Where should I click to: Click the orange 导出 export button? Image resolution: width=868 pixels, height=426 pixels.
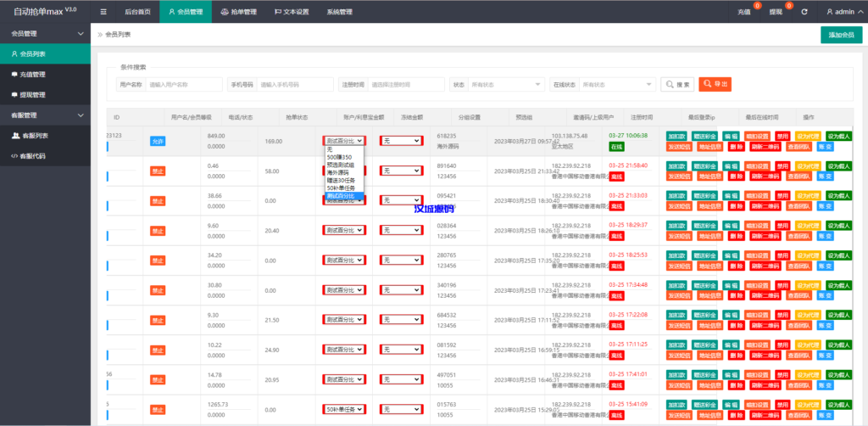coord(714,85)
